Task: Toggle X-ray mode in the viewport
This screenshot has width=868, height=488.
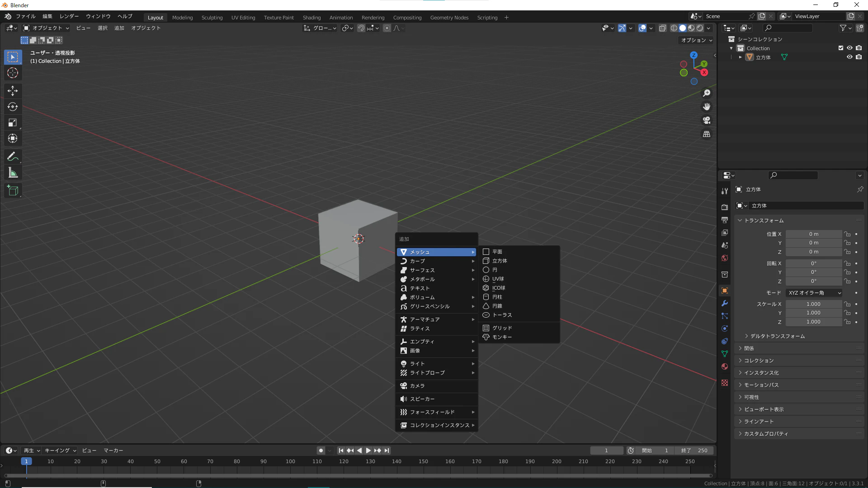Action: tap(663, 28)
